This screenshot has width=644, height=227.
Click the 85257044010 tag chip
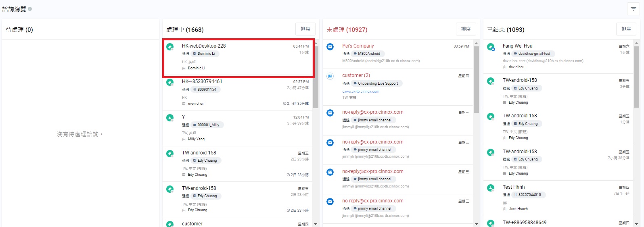coord(529,195)
